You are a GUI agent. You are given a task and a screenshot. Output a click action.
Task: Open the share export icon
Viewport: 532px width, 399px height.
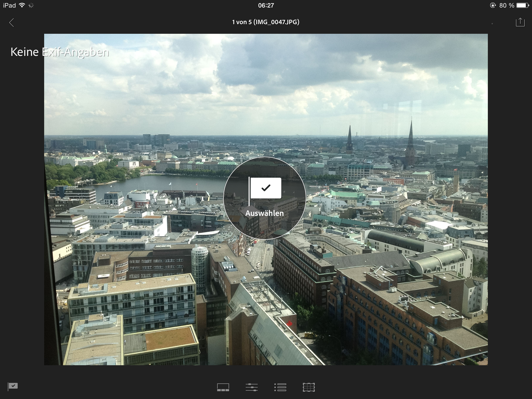[x=520, y=22]
